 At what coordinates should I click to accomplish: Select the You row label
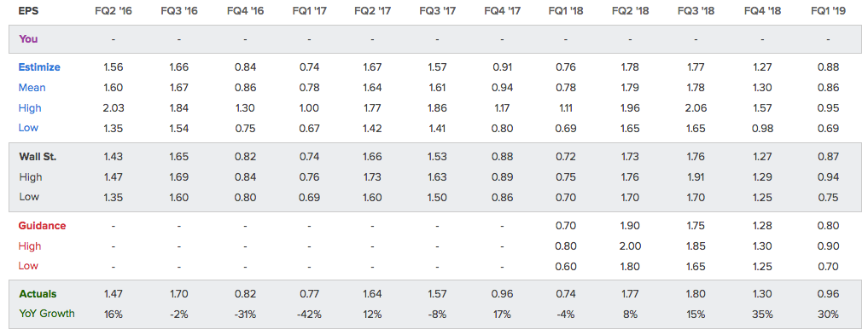[28, 38]
